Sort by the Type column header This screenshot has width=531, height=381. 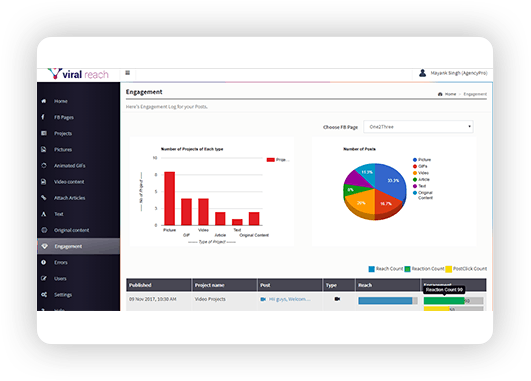[x=339, y=285]
